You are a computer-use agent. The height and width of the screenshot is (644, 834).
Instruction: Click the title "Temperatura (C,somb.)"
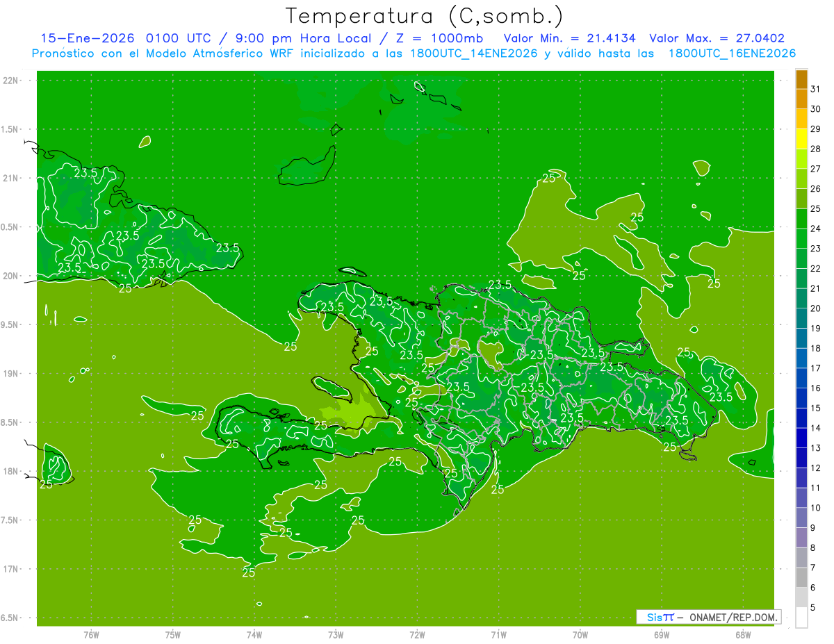pyautogui.click(x=425, y=15)
